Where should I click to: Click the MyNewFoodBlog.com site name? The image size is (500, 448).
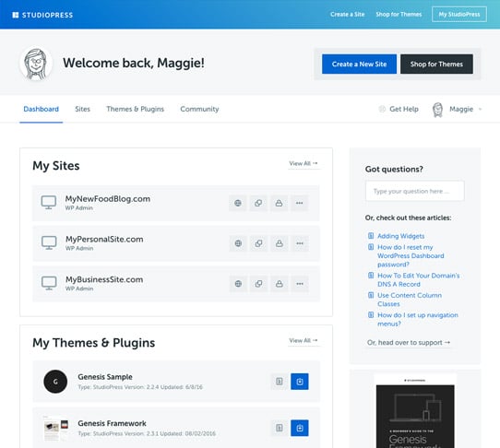tap(107, 199)
